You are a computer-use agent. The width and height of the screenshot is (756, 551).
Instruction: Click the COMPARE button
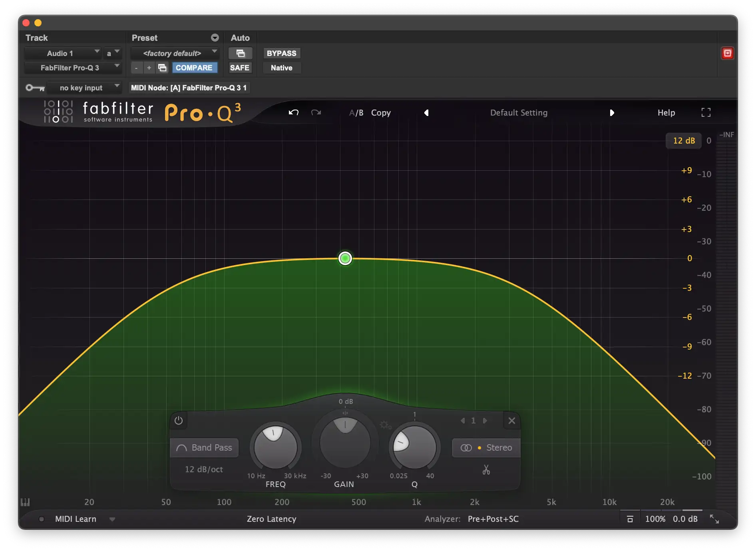point(194,68)
